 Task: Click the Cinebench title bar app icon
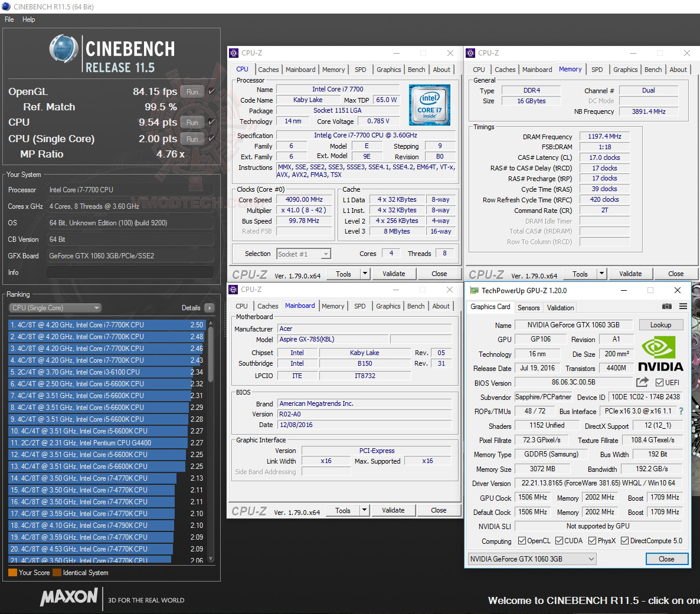pyautogui.click(x=6, y=6)
